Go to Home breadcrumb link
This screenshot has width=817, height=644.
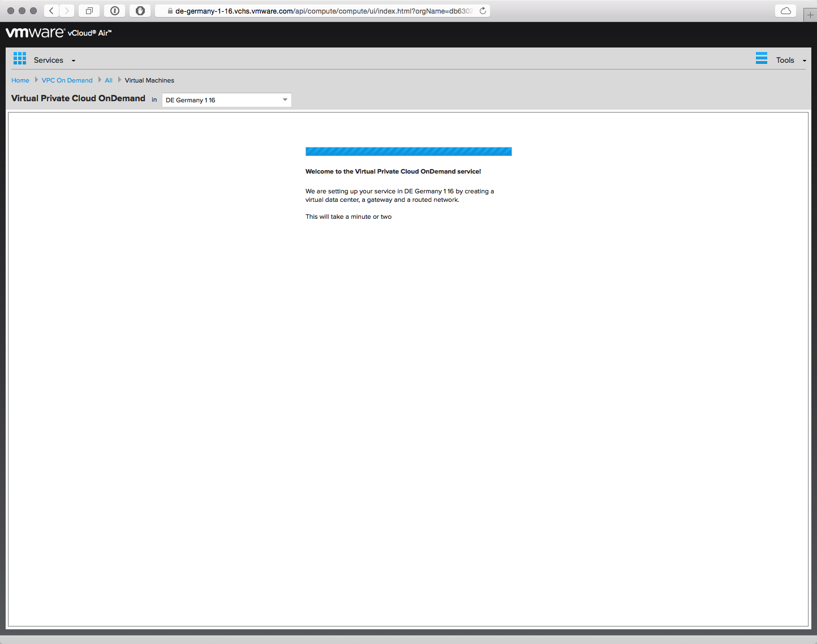(20, 80)
